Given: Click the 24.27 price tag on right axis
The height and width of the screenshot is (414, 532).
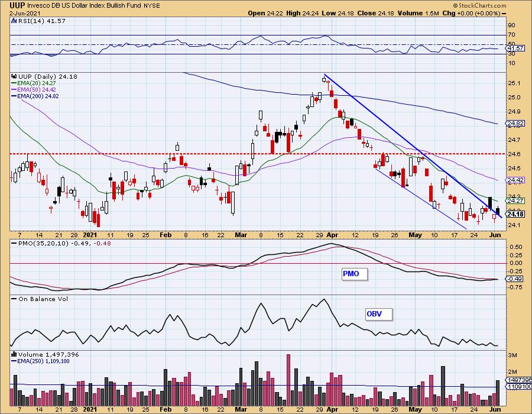Looking at the screenshot, I should (x=515, y=201).
